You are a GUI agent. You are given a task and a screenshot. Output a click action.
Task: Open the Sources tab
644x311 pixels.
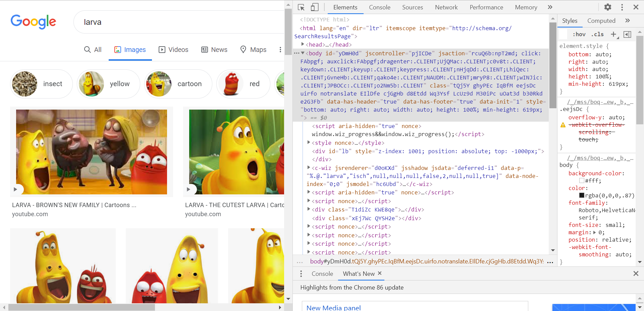(x=413, y=7)
